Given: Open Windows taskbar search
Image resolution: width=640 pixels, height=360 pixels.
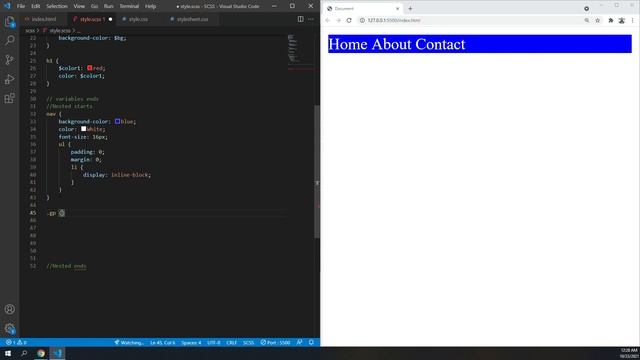Looking at the screenshot, I should pos(24,353).
